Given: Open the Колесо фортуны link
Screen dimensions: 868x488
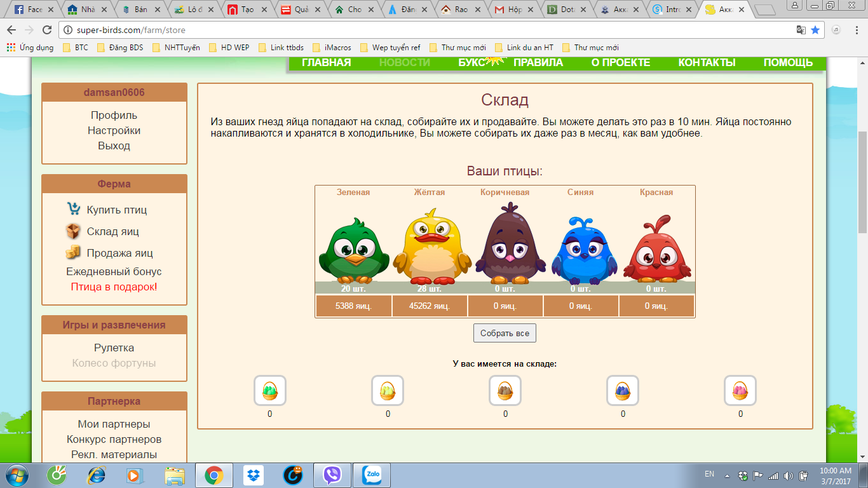Looking at the screenshot, I should click(114, 363).
